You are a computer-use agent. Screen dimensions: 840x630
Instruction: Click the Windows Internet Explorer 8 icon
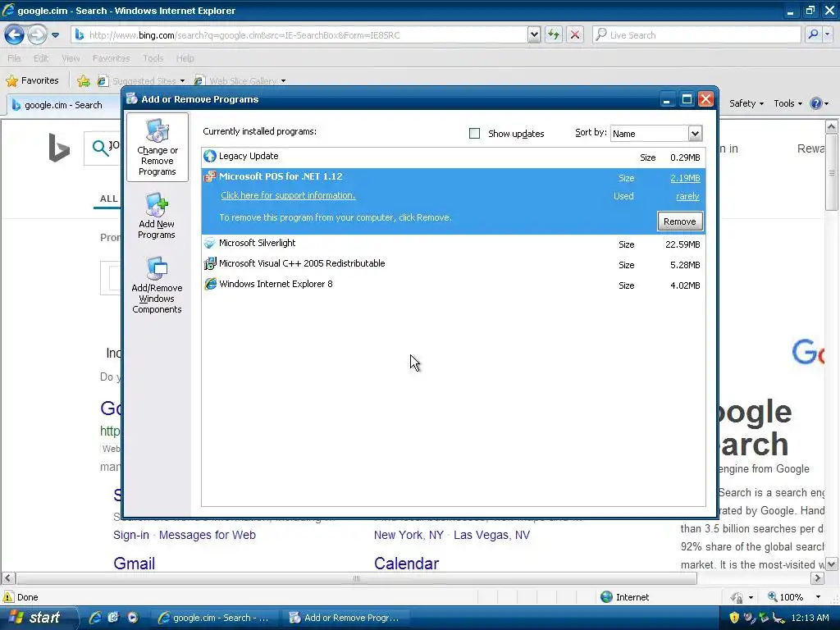[210, 284]
